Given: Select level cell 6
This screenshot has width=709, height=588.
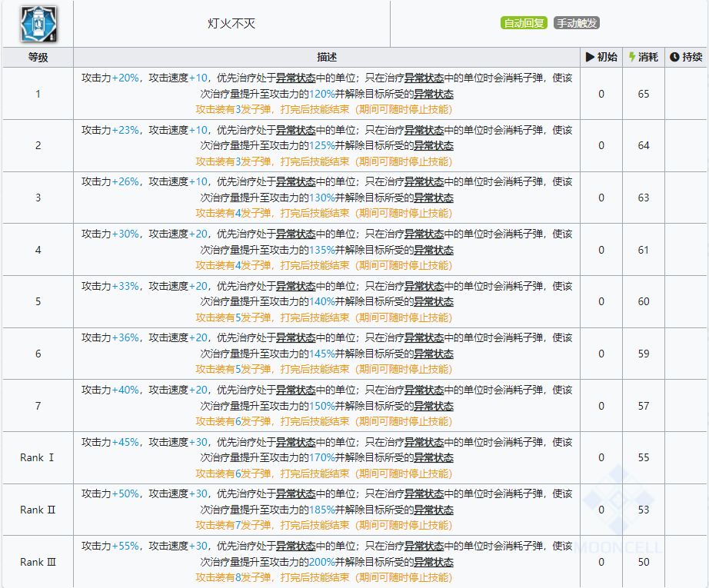Looking at the screenshot, I should point(38,354).
